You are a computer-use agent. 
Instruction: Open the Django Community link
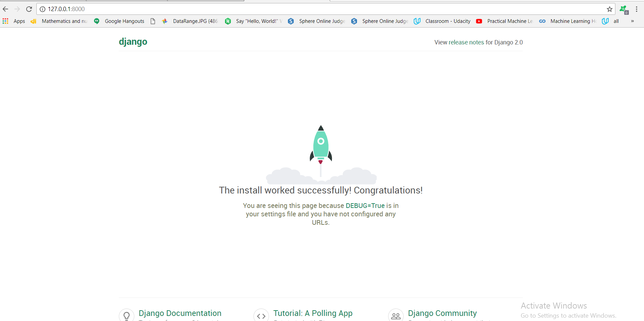point(442,313)
